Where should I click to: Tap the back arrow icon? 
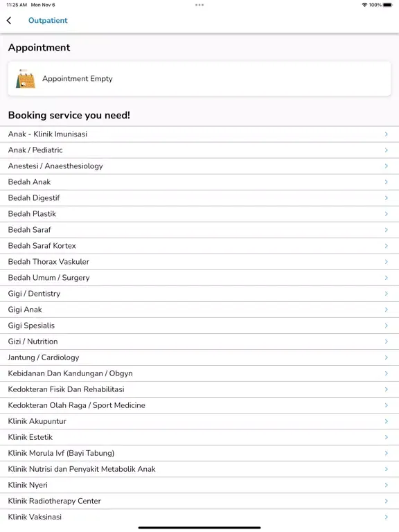pos(9,21)
